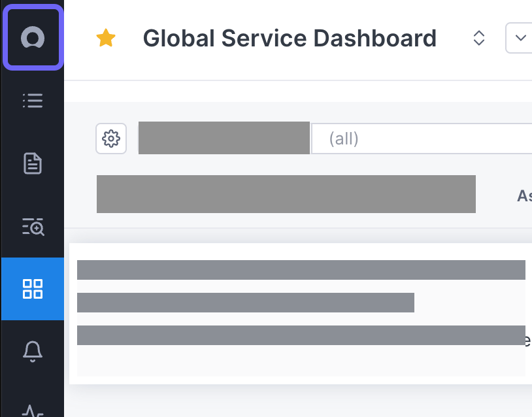Select the first row in the results list
The image size is (532, 417).
point(301,270)
